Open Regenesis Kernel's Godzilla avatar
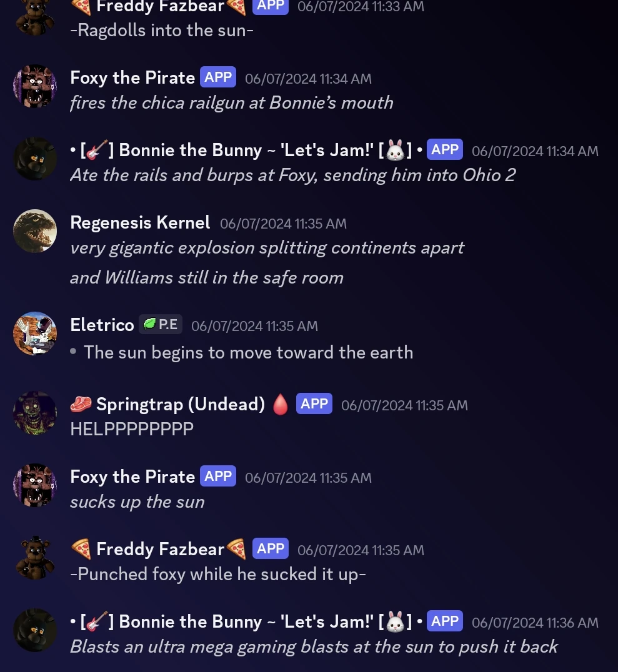This screenshot has height=672, width=618. (x=35, y=231)
